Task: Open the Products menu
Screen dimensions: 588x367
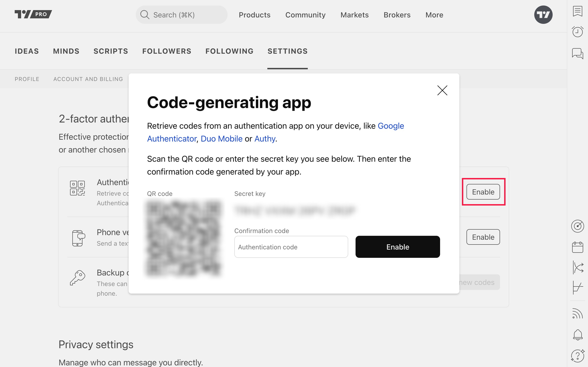Action: click(254, 15)
